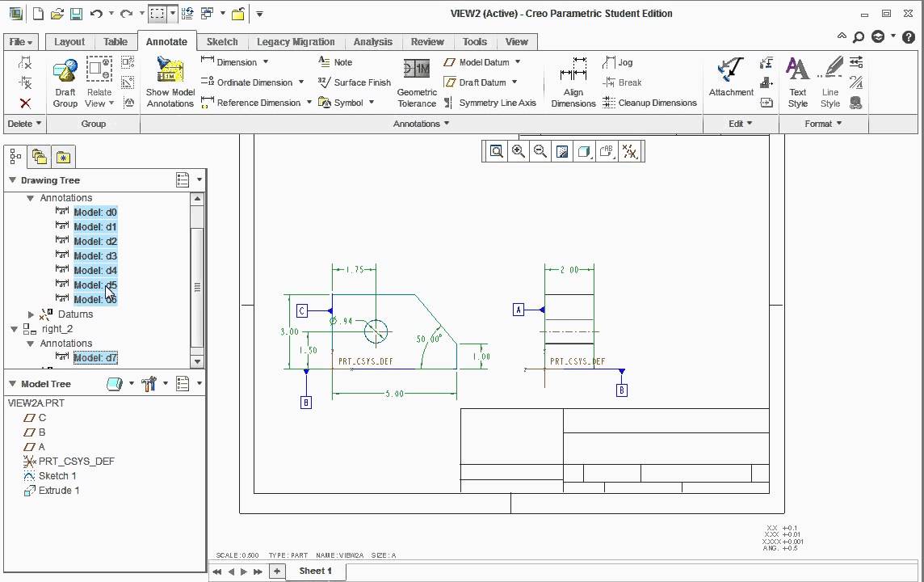
Task: Click the Refit zoom icon in graphics toolbar
Action: click(497, 151)
